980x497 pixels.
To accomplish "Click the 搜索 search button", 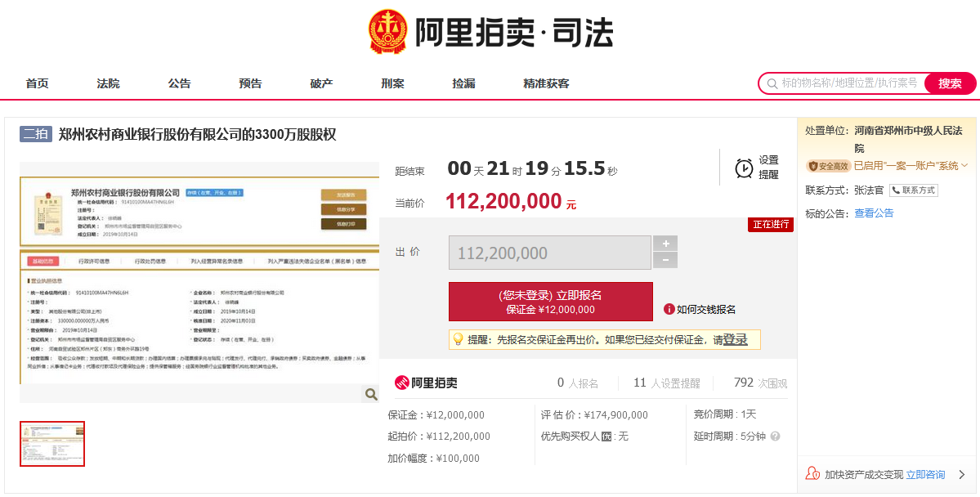I will tap(950, 83).
